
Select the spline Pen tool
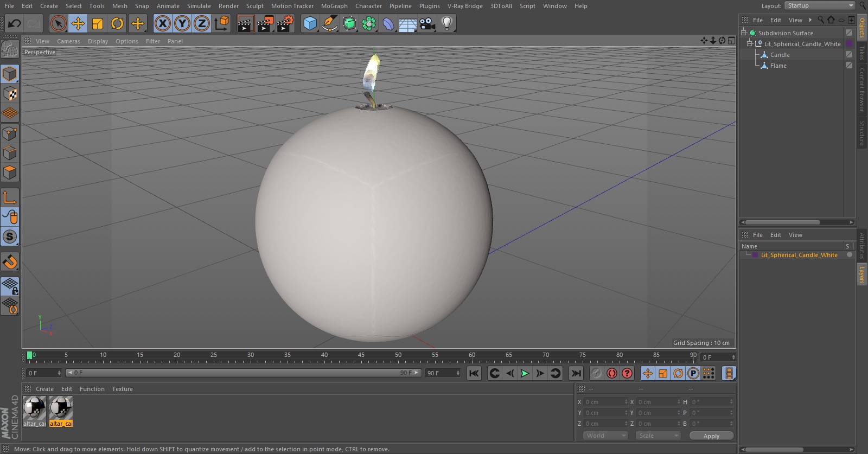[x=329, y=23]
